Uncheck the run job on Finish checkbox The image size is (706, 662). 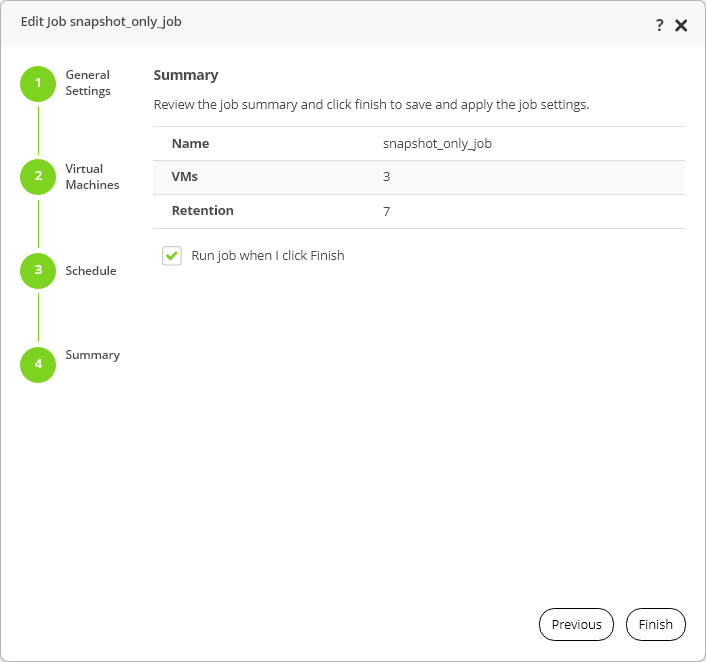pos(172,256)
